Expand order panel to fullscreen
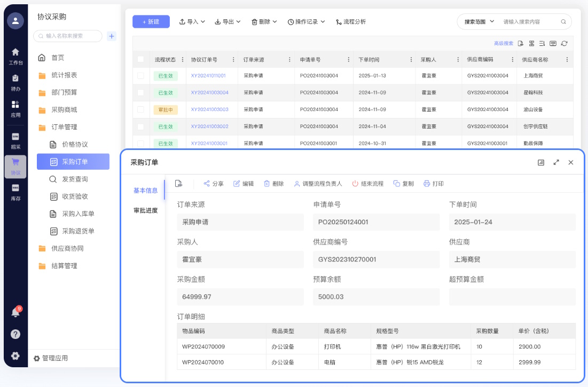This screenshot has height=387, width=588. click(x=556, y=162)
